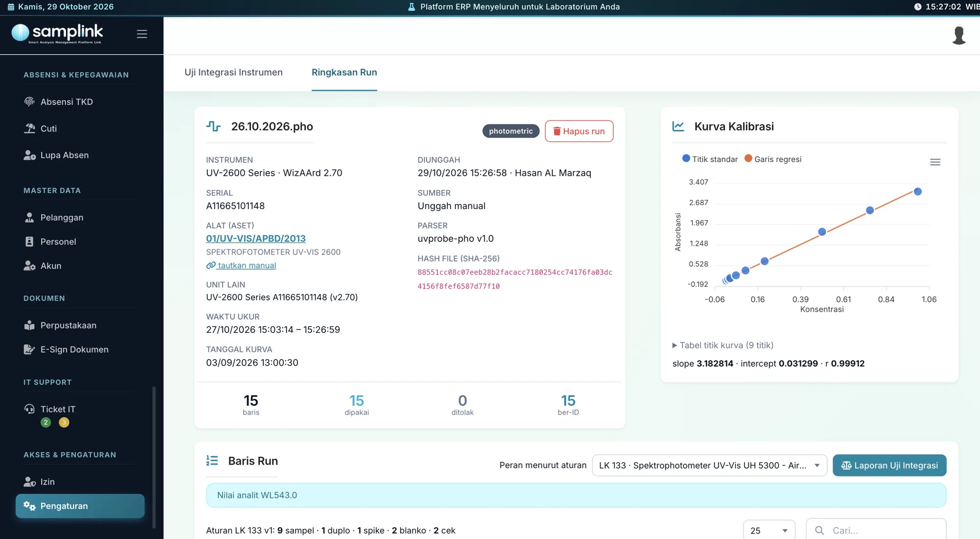980x539 pixels.
Task: Click the clock time 15:27:02 WIB
Action: pos(947,7)
